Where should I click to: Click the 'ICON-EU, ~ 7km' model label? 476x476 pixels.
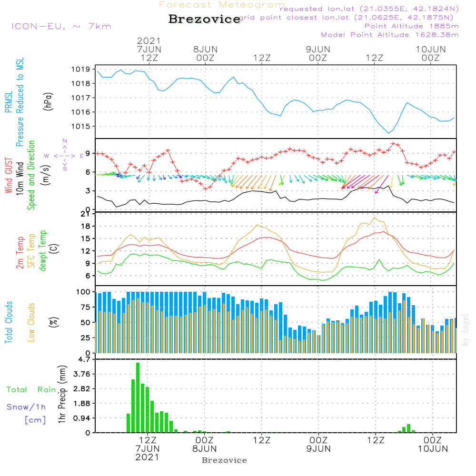click(x=61, y=26)
